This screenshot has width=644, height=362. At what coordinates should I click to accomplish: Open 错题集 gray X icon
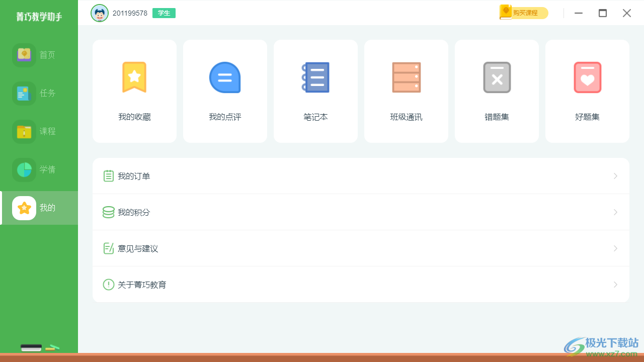[497, 77]
